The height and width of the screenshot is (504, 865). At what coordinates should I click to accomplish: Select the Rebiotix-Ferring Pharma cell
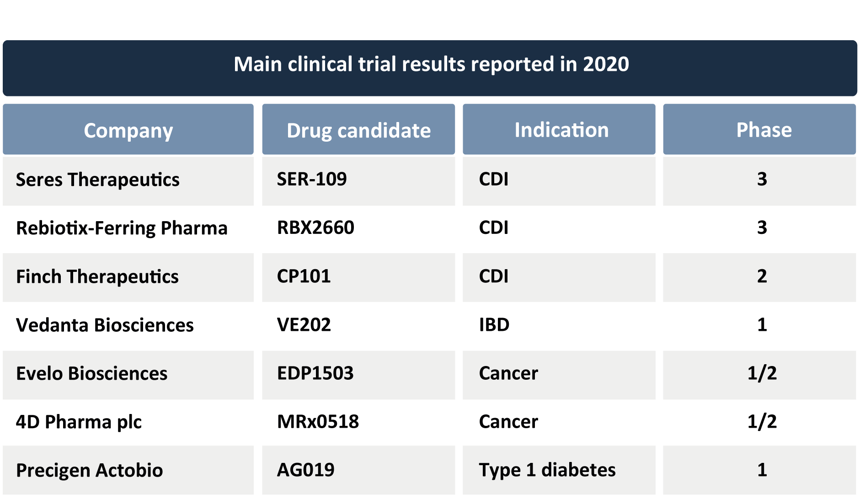tap(122, 228)
